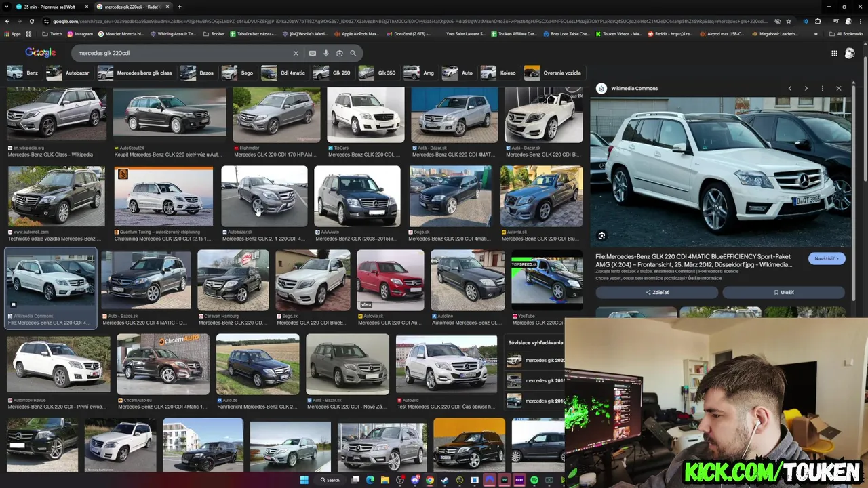
Task: Show previous image in preview panel
Action: (790, 88)
